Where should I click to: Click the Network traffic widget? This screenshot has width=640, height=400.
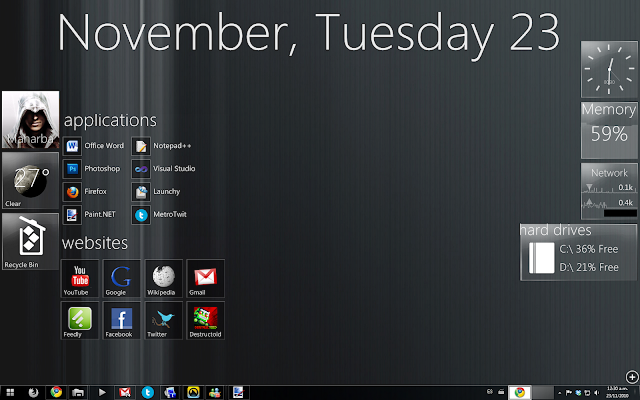pyautogui.click(x=609, y=191)
